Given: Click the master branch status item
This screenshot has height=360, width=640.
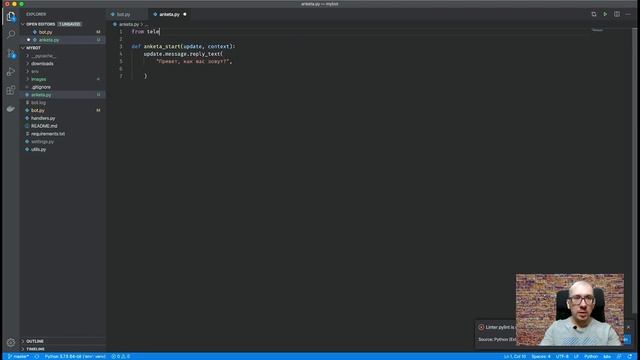Looking at the screenshot, I should [18, 356].
